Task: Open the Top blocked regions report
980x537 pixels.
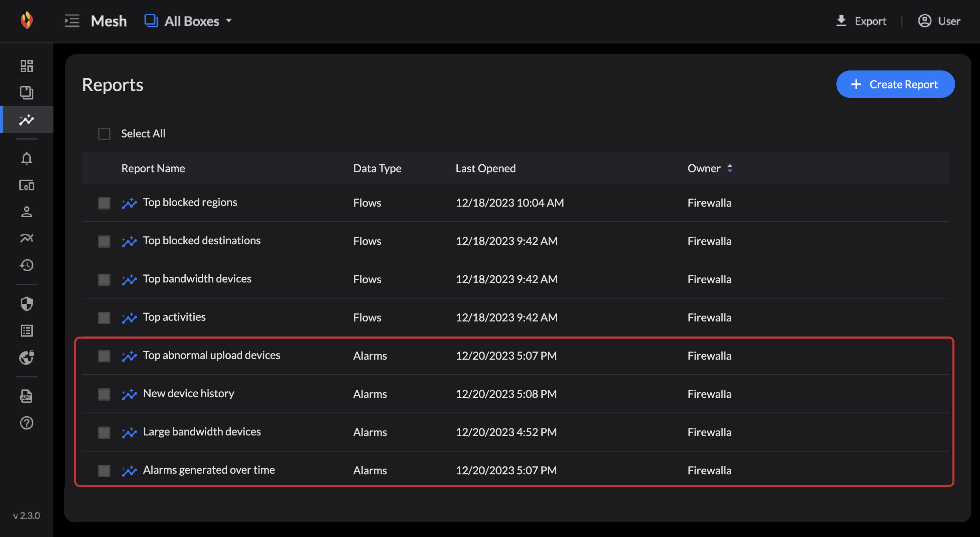Action: [190, 202]
